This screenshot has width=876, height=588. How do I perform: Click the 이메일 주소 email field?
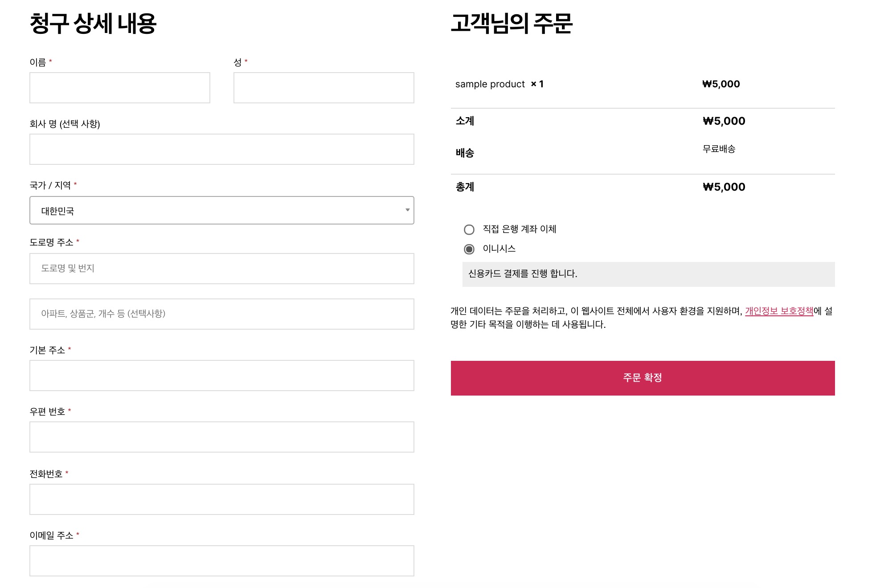pyautogui.click(x=221, y=560)
